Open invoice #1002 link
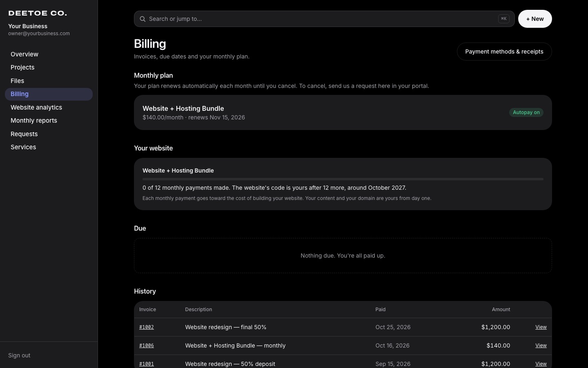 click(x=147, y=327)
